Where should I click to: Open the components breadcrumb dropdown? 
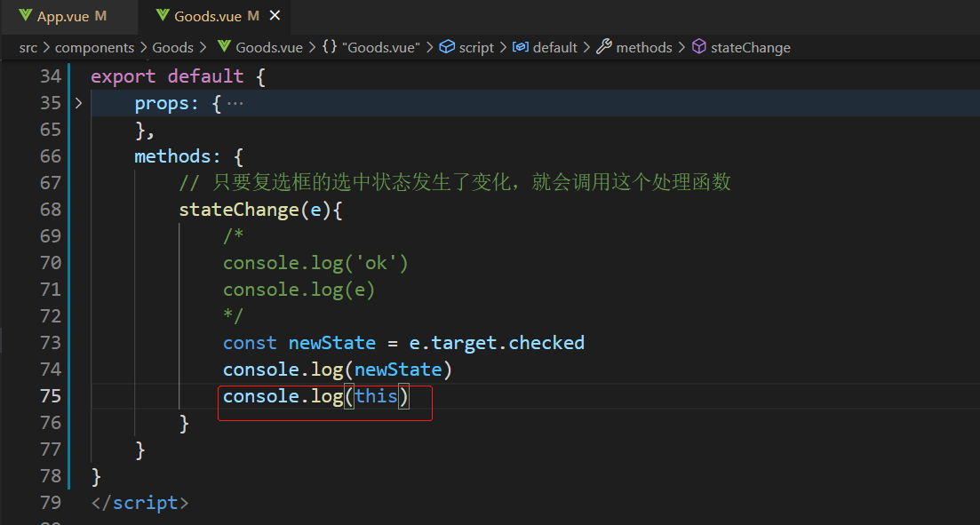coord(94,47)
